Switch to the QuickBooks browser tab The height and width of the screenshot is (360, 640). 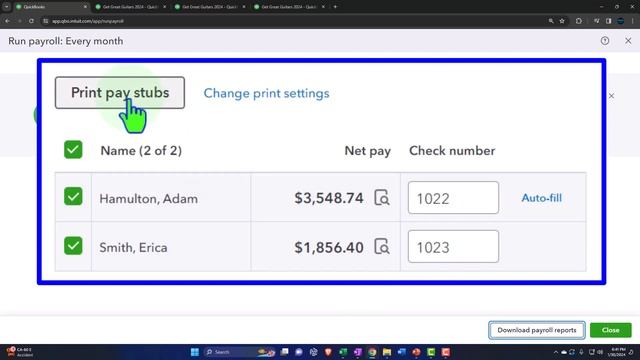coord(51,7)
